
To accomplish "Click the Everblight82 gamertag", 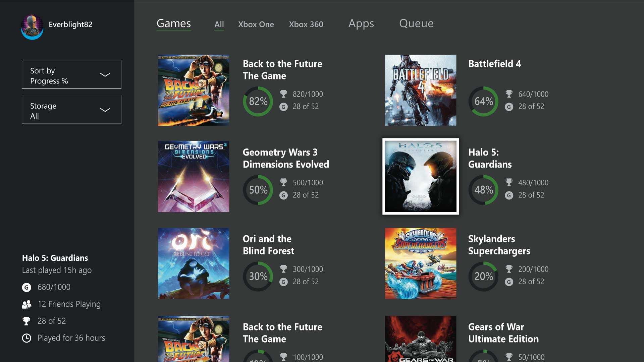I will click(x=70, y=24).
